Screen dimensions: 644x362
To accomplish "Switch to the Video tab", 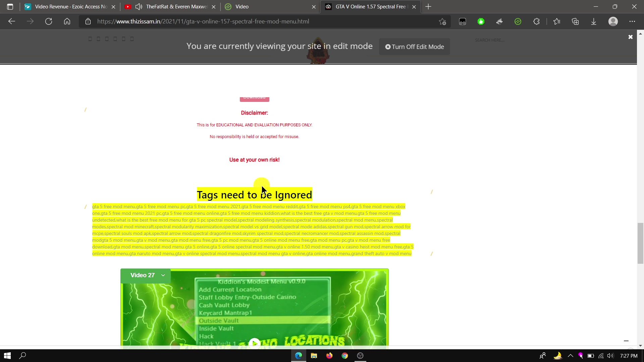I will click(241, 7).
